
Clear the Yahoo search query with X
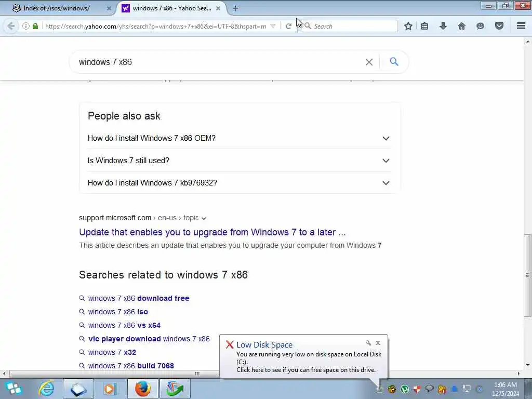369,62
